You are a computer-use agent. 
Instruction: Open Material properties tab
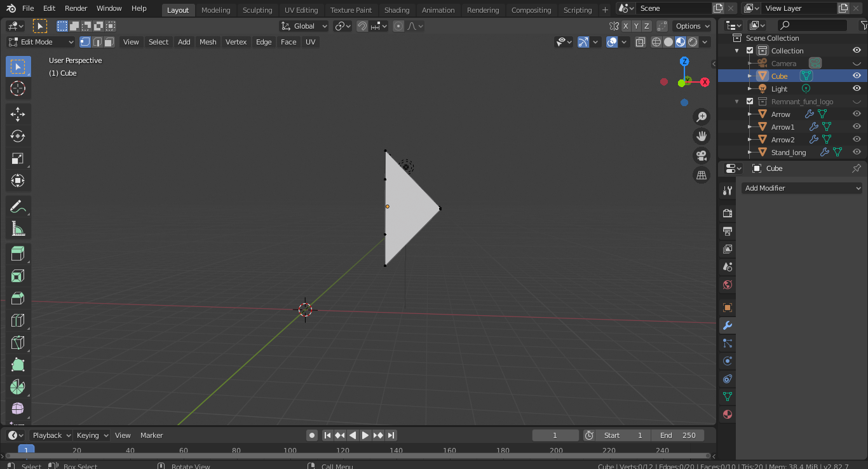tap(728, 414)
